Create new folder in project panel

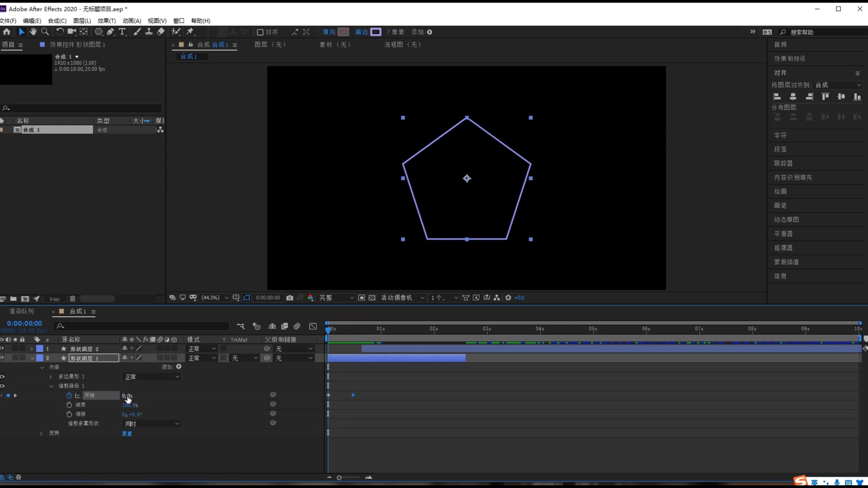coord(13,299)
